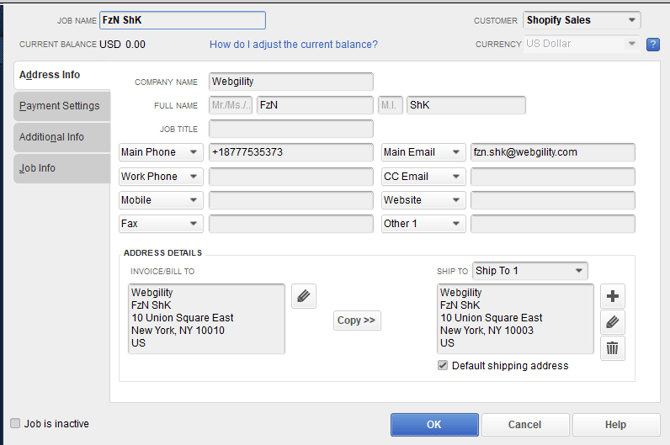This screenshot has height=445, width=670.
Task: Click into the Job Name text field
Action: (x=181, y=20)
